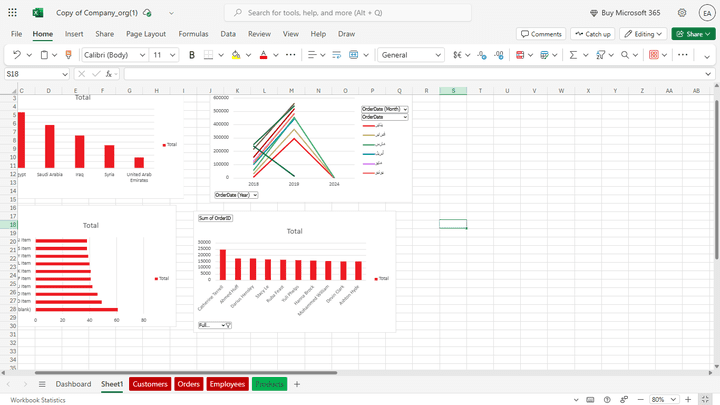Select the Format Painter brush icon
Image resolution: width=720 pixels, height=405 pixels.
[x=68, y=55]
